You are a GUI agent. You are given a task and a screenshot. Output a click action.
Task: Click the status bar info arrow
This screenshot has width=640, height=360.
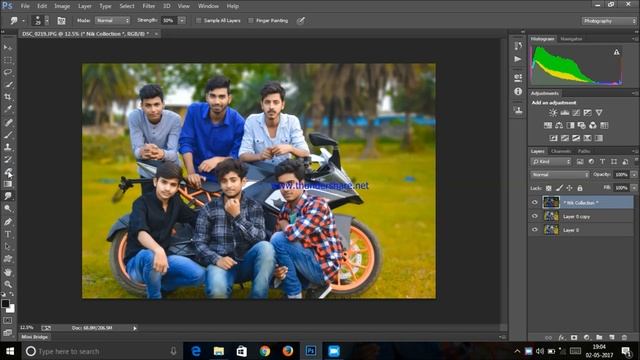135,328
